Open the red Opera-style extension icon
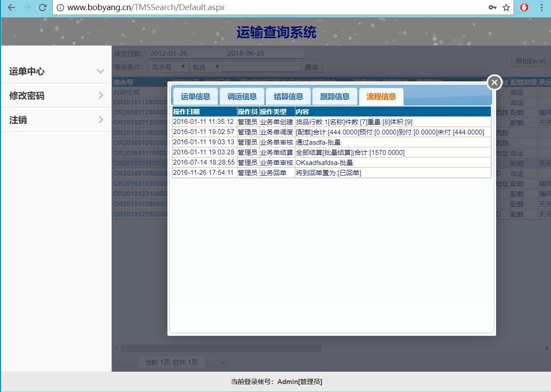The height and width of the screenshot is (392, 551). click(x=524, y=8)
